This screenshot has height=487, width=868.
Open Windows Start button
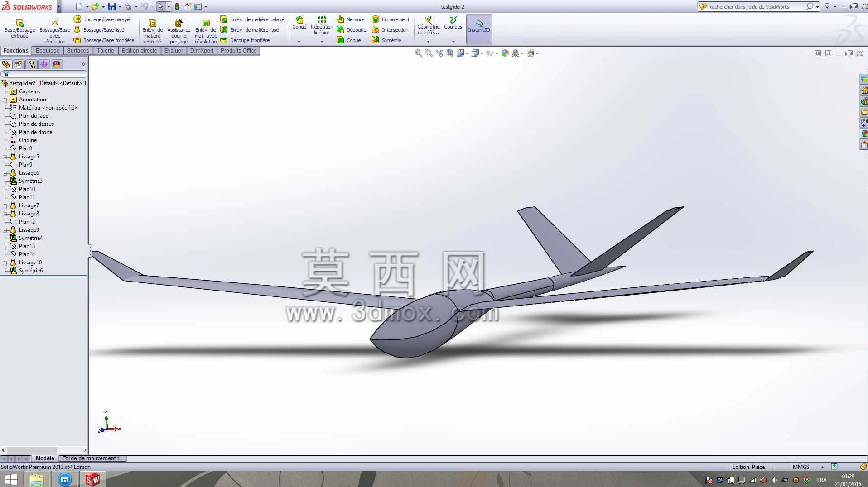coord(11,479)
